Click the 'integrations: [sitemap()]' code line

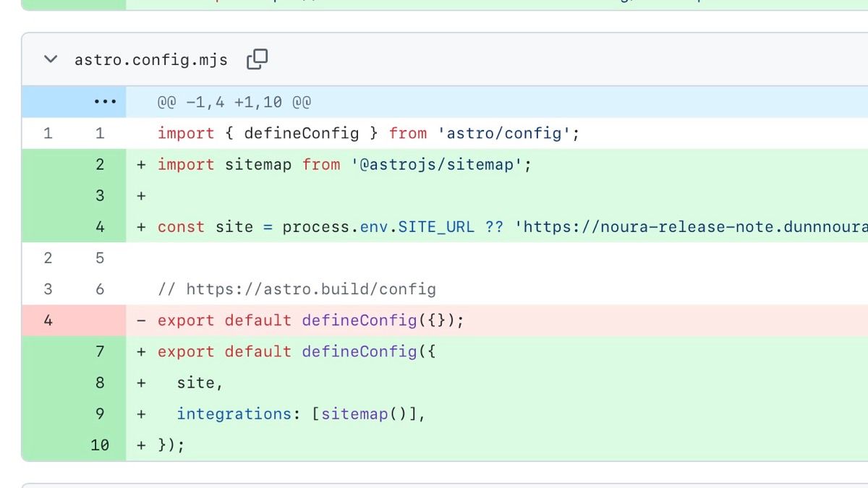[300, 414]
